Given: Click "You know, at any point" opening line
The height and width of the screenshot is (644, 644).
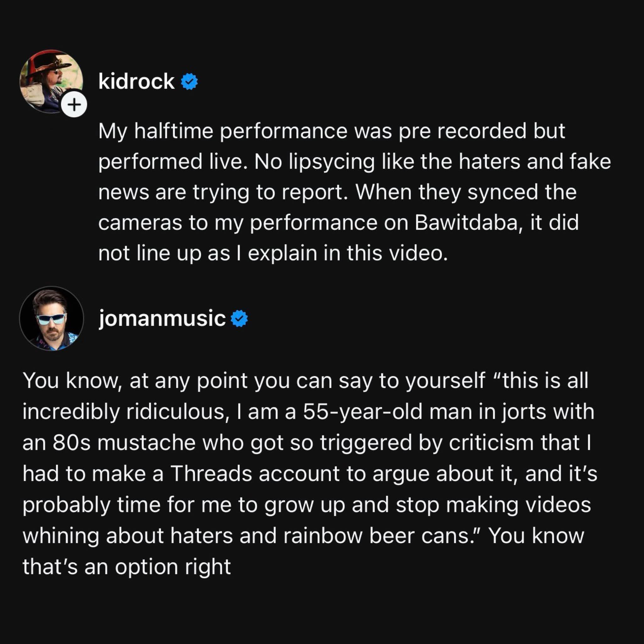Looking at the screenshot, I should click(x=135, y=381).
